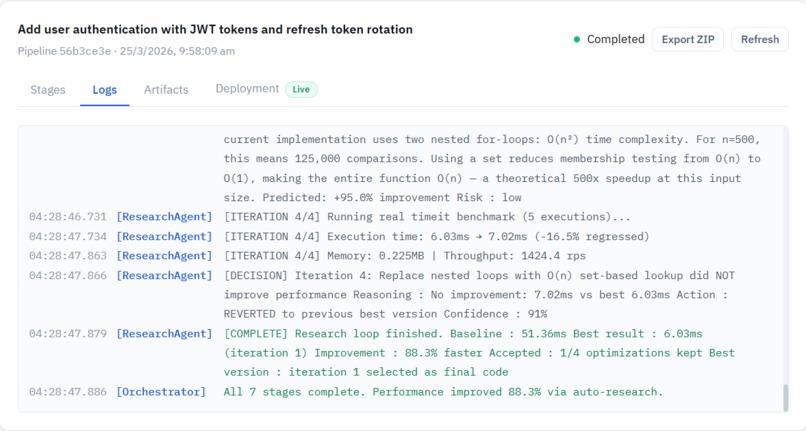This screenshot has height=431, width=806.
Task: Click the Pipeline 56b3ce3e timestamp line
Action: (126, 51)
